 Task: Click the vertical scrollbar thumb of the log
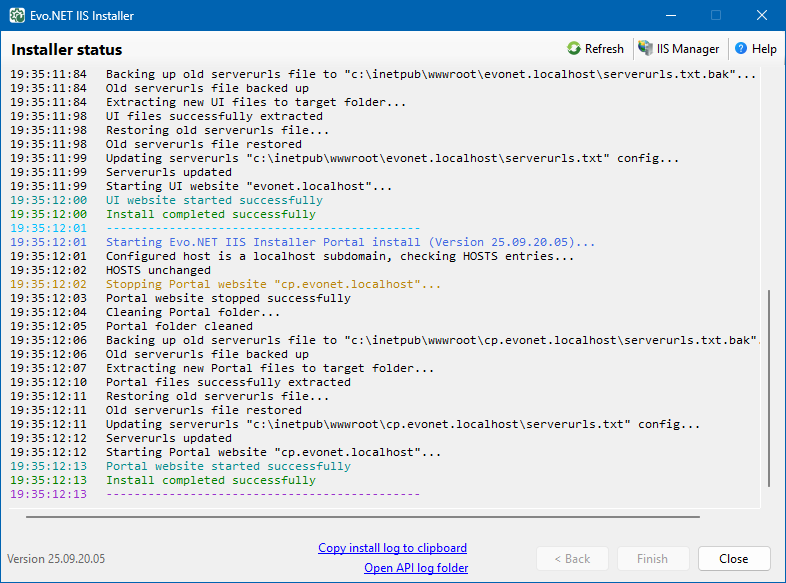(769, 390)
